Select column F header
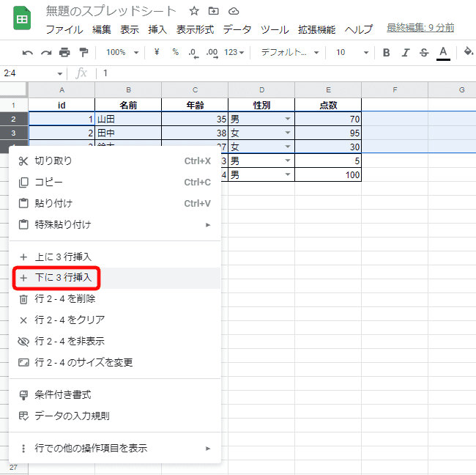Image resolution: width=476 pixels, height=475 pixels. (395, 89)
